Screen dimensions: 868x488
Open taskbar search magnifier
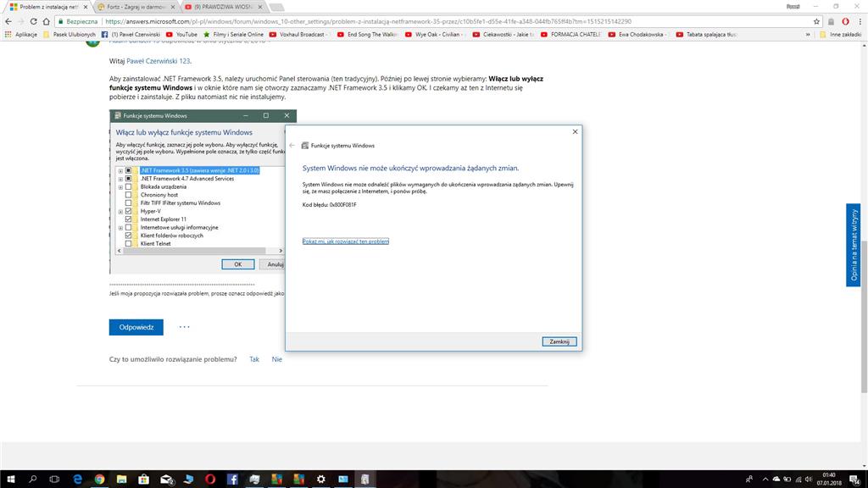(33, 480)
